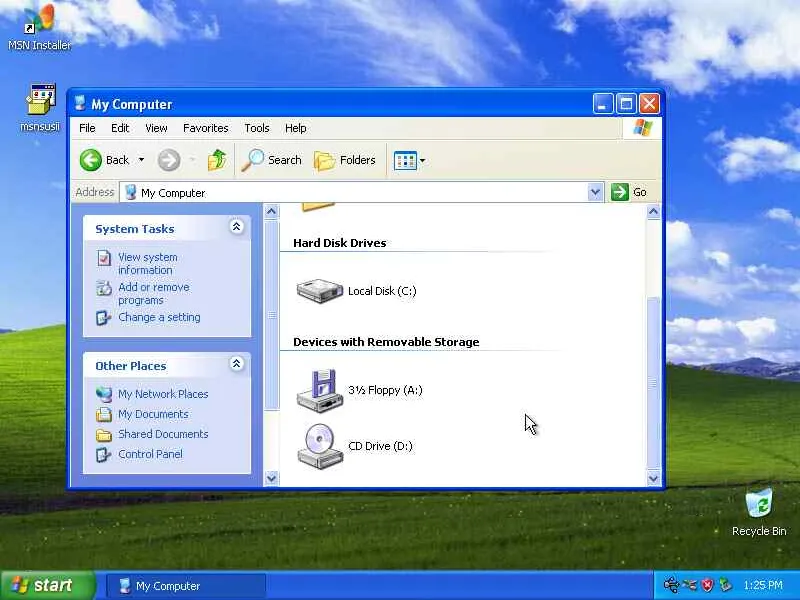Close the My Computer window
The image size is (800, 600).
(x=649, y=104)
